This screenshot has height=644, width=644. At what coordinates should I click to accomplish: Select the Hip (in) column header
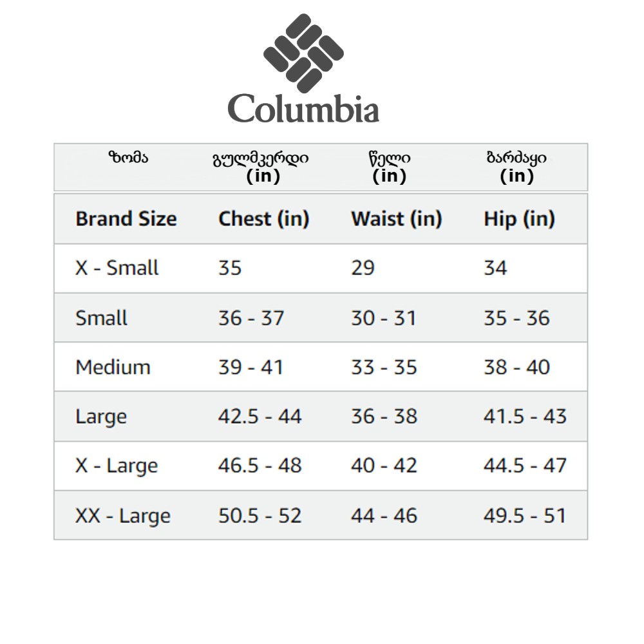[x=519, y=219]
